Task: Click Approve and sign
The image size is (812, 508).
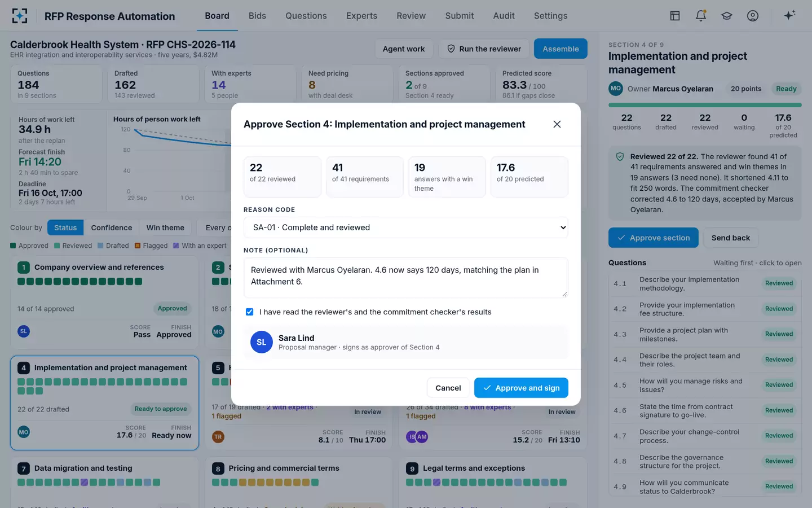Action: pyautogui.click(x=521, y=388)
